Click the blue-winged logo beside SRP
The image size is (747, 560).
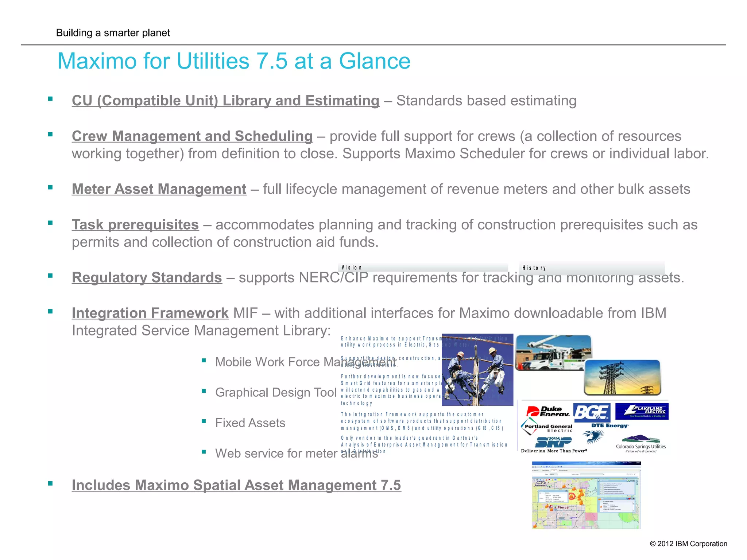coord(593,436)
